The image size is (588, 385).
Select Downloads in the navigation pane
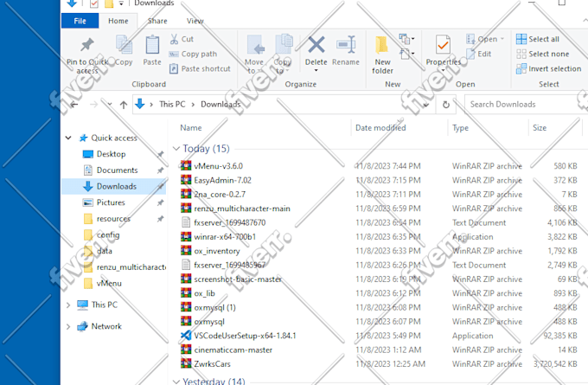tap(114, 187)
